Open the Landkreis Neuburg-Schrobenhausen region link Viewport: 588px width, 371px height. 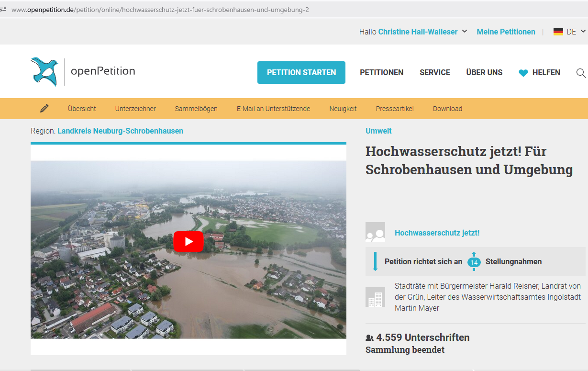tap(120, 131)
